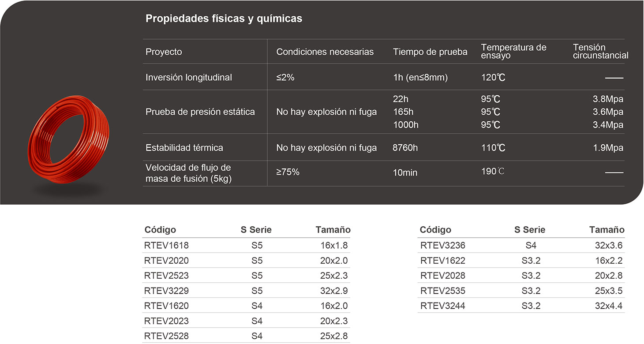
Task: Click the left table 'Código' header
Action: (x=160, y=230)
